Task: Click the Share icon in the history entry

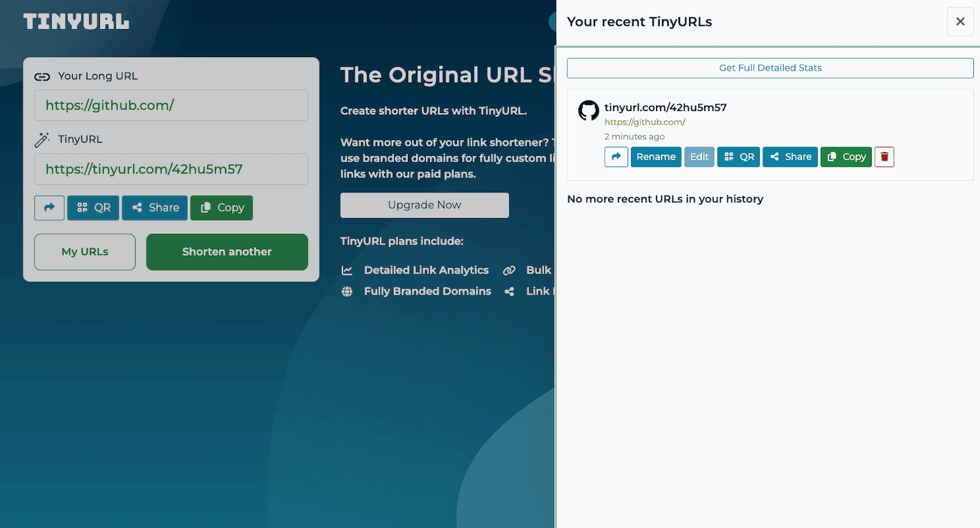Action: point(790,157)
